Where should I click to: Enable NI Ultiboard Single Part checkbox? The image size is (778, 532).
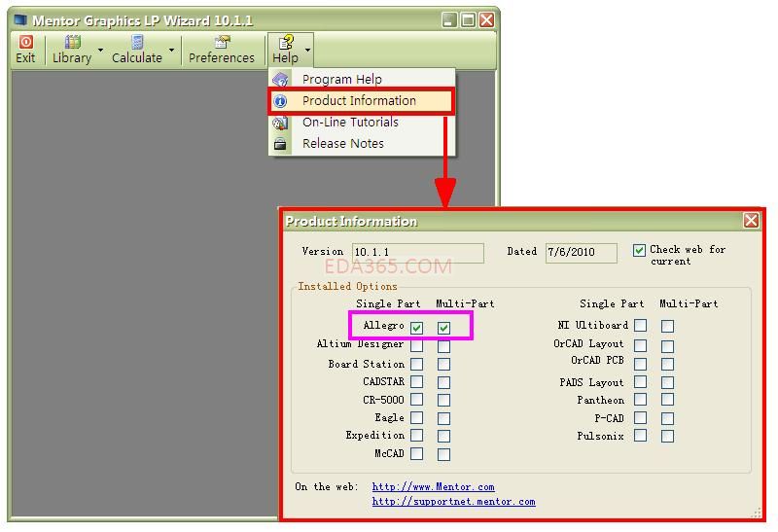641,326
